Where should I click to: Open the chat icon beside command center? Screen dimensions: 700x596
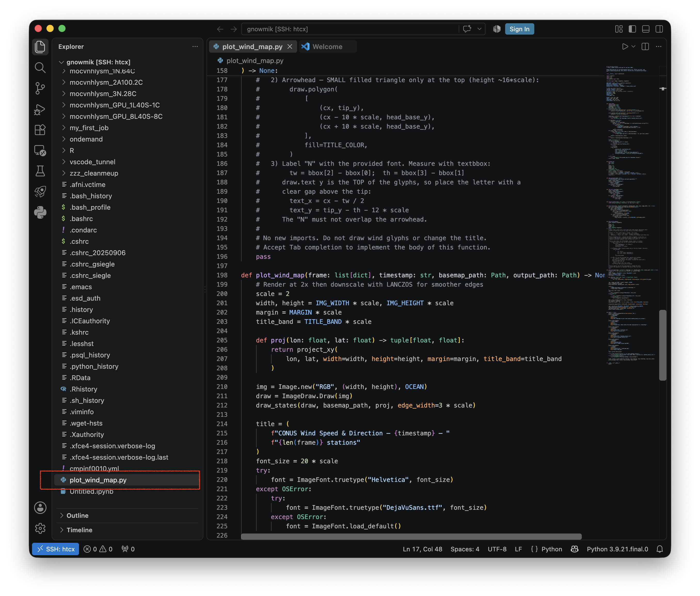(x=467, y=29)
